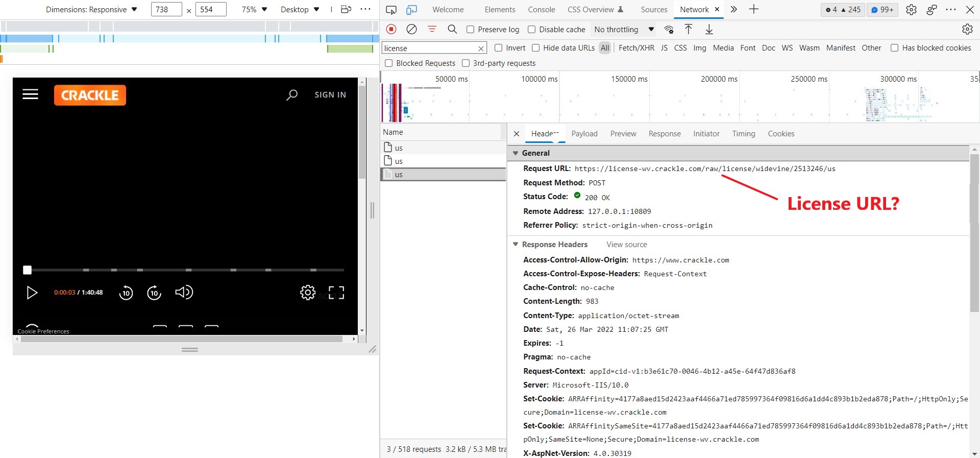Skip forward 10 seconds in player
980x458 pixels.
point(154,293)
